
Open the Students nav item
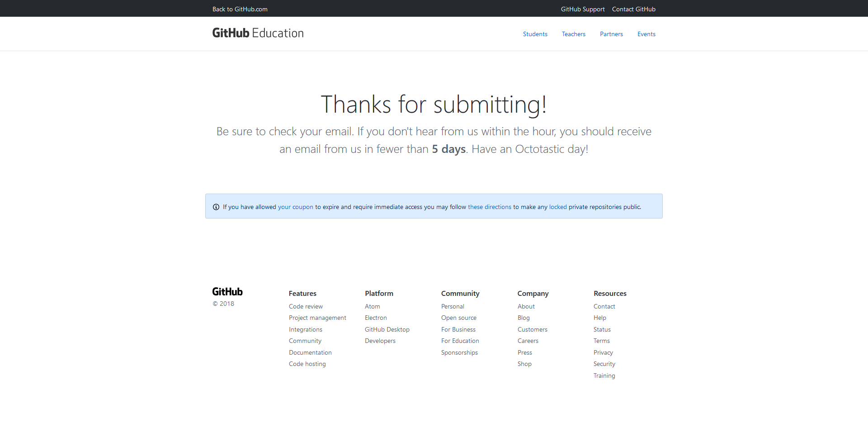[535, 34]
